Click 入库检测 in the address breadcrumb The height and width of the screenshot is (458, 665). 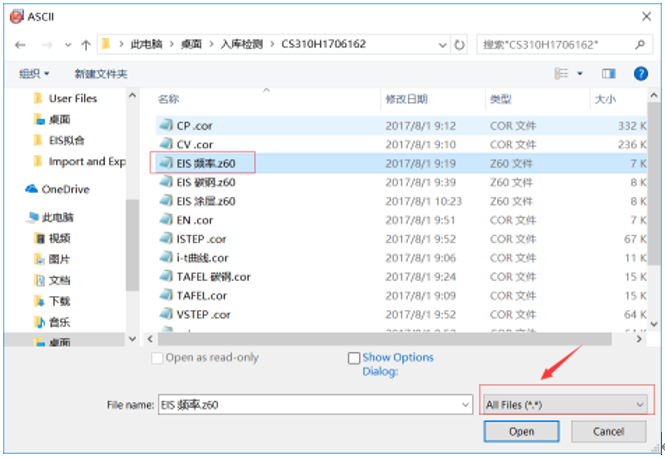[x=241, y=44]
